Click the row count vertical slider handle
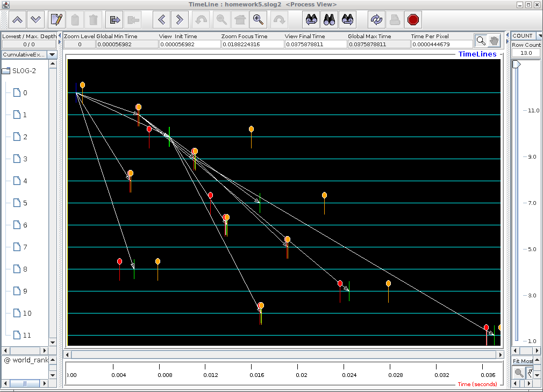This screenshot has width=543, height=392. coord(516,65)
